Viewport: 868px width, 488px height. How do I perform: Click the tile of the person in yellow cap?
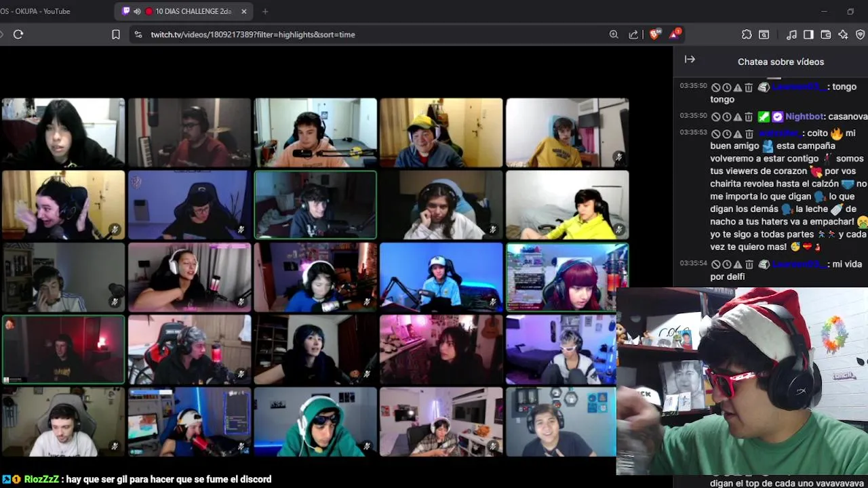pos(441,133)
